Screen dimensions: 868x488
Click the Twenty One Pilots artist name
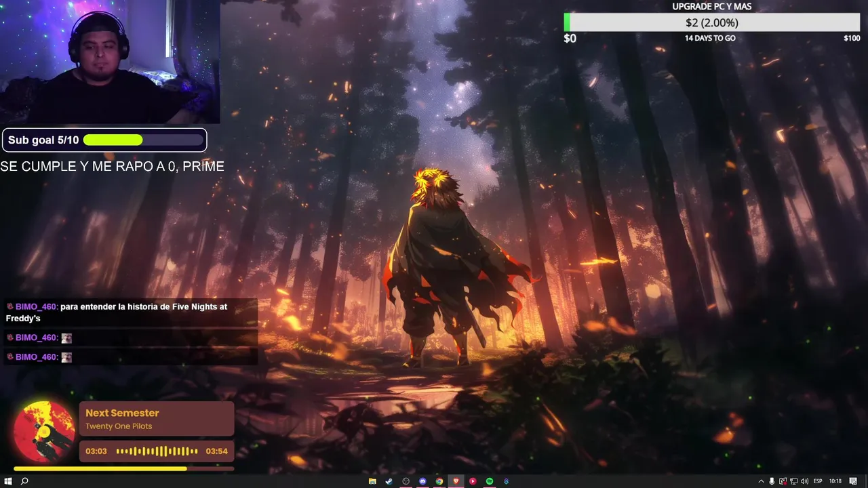pos(119,426)
